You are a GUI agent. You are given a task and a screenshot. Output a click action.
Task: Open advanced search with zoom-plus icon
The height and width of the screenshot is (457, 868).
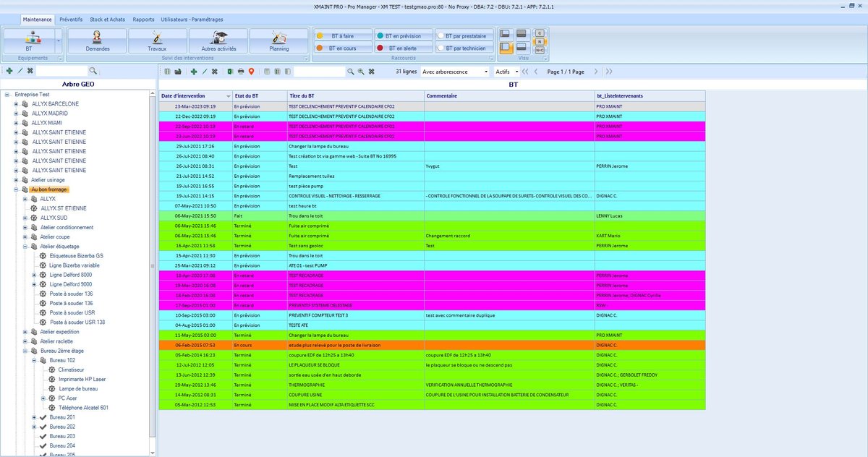click(x=360, y=72)
